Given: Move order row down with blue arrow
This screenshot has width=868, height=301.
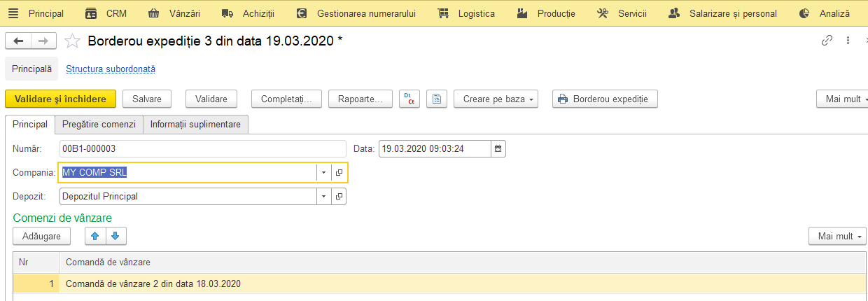Looking at the screenshot, I should [115, 236].
